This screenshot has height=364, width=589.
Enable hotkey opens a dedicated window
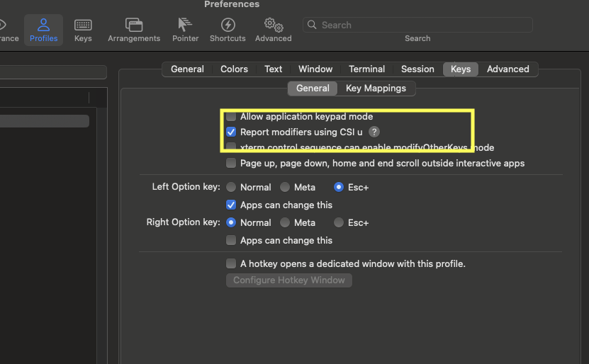[x=231, y=263]
